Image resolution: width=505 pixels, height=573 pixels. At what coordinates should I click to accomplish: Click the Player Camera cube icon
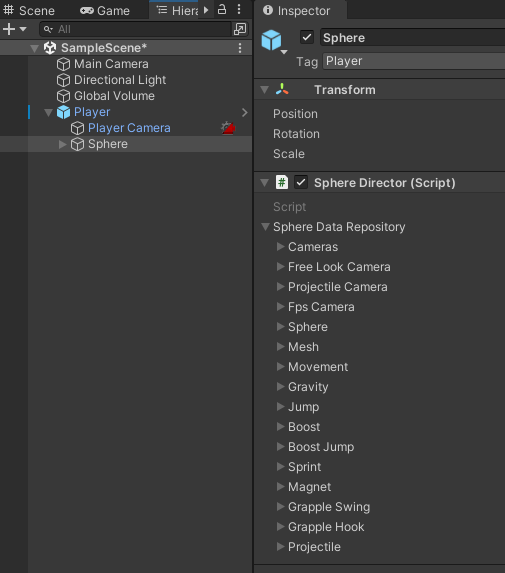pos(77,128)
